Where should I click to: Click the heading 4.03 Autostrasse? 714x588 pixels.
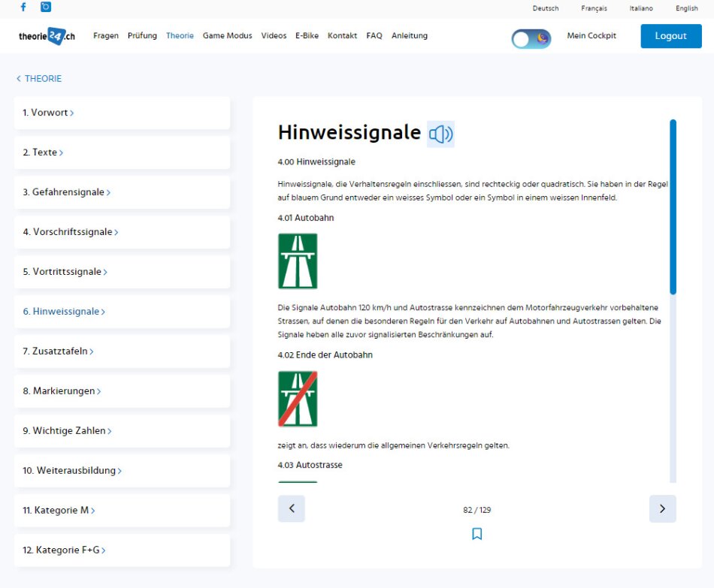310,465
